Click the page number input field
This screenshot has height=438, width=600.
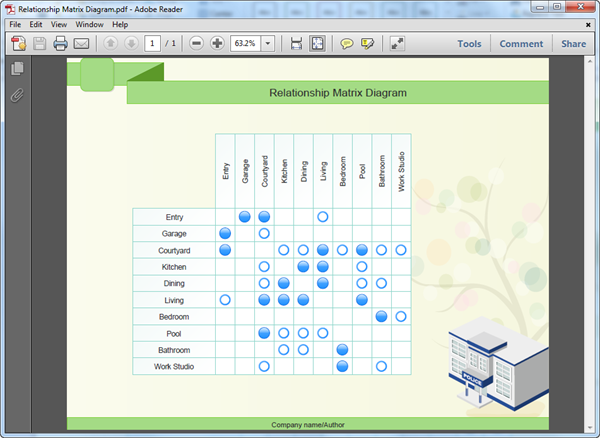[152, 44]
